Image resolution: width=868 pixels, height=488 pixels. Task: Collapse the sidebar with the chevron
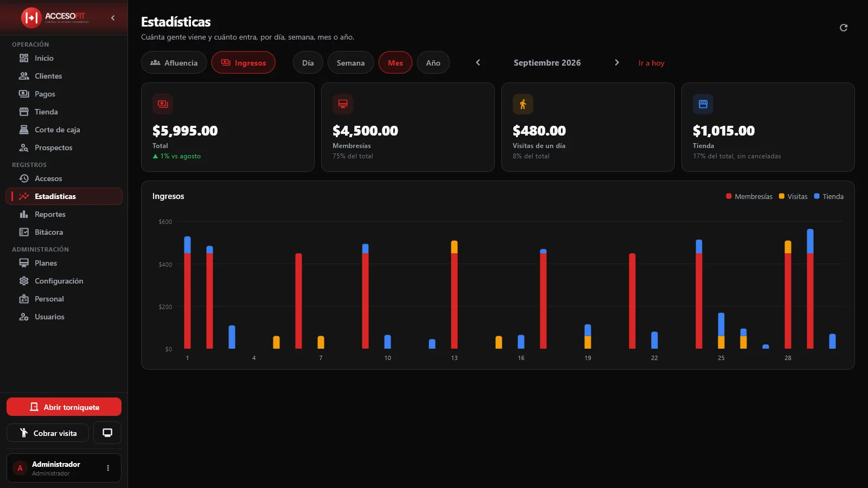pos(113,18)
